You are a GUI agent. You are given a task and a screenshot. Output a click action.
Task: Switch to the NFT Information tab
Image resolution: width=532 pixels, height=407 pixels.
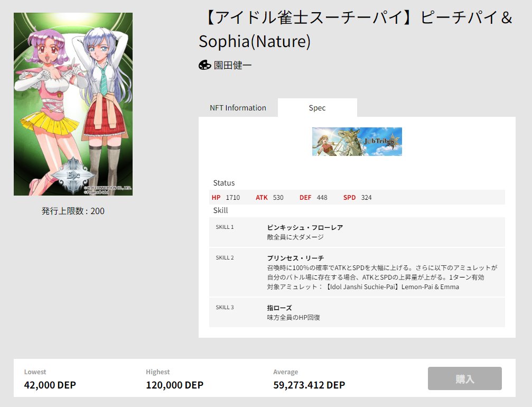tap(238, 108)
